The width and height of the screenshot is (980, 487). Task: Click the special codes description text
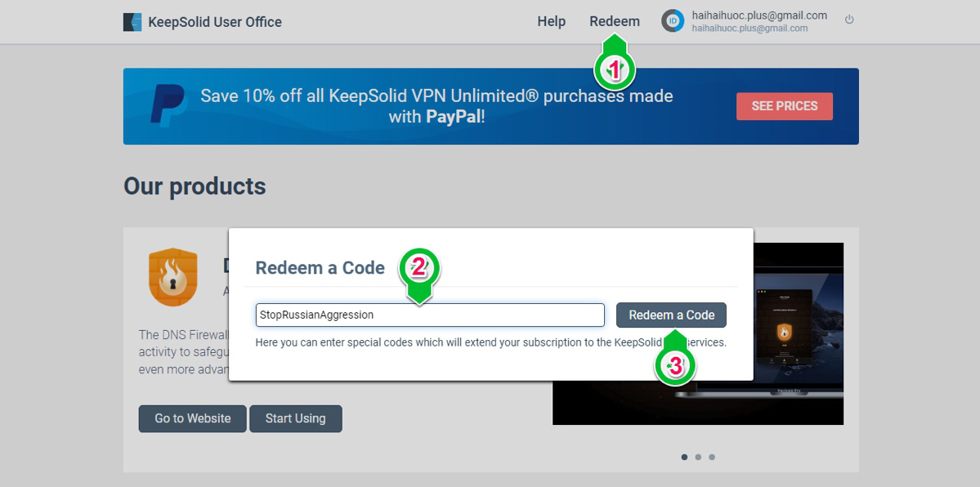tap(490, 342)
